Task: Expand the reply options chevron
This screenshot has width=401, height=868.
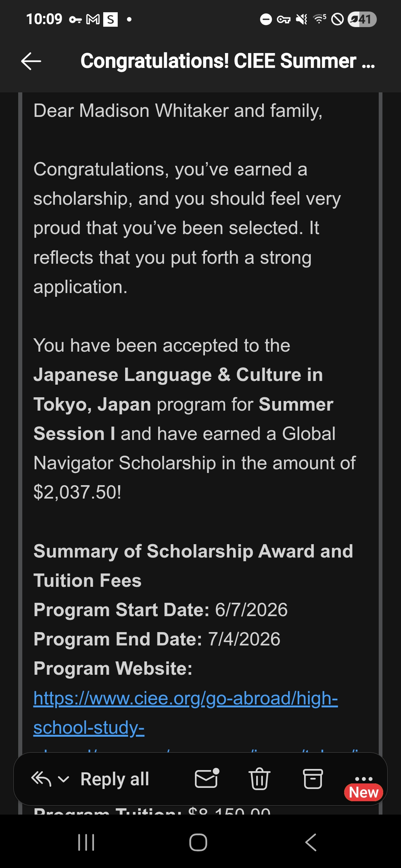Action: pyautogui.click(x=64, y=779)
